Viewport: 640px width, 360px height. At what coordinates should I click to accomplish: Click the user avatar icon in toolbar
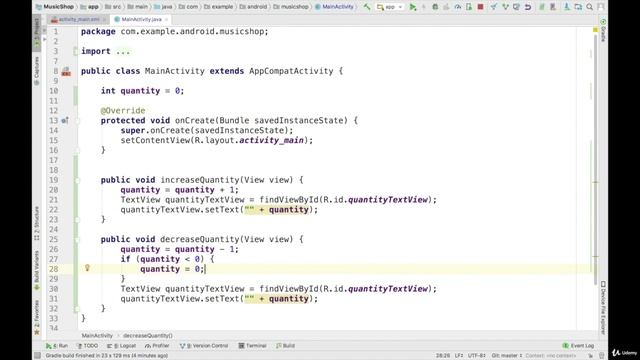click(x=601, y=7)
